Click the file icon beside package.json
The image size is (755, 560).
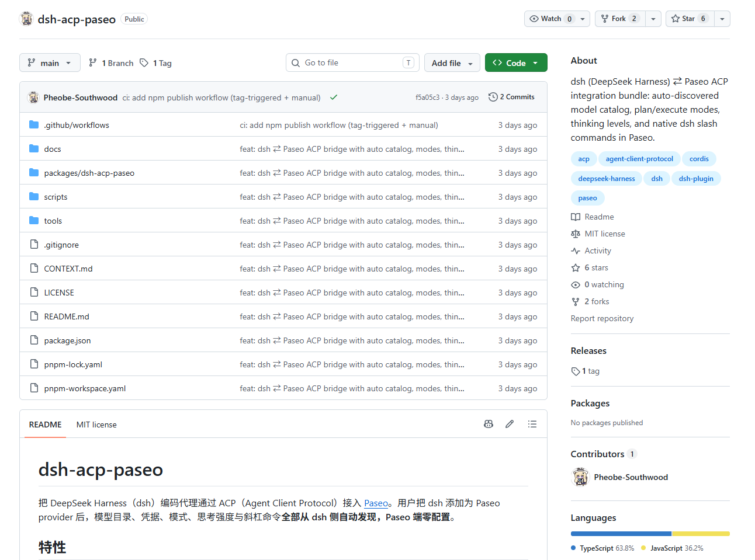[34, 340]
